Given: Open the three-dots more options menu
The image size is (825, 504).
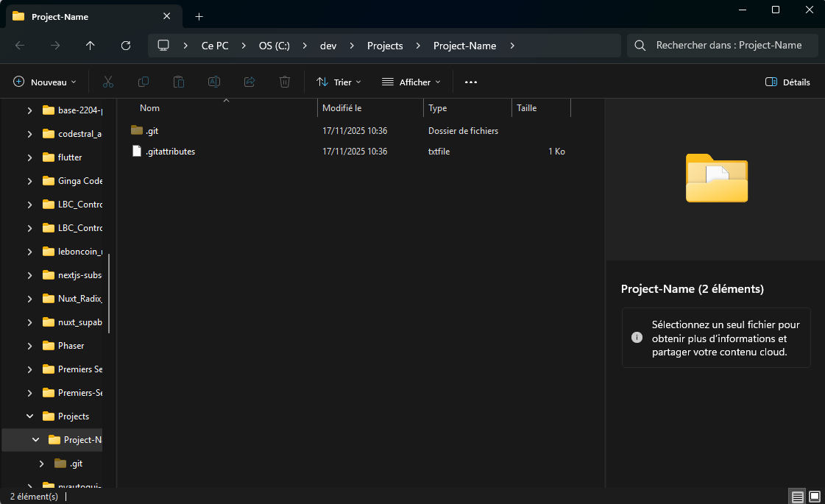Looking at the screenshot, I should [471, 82].
